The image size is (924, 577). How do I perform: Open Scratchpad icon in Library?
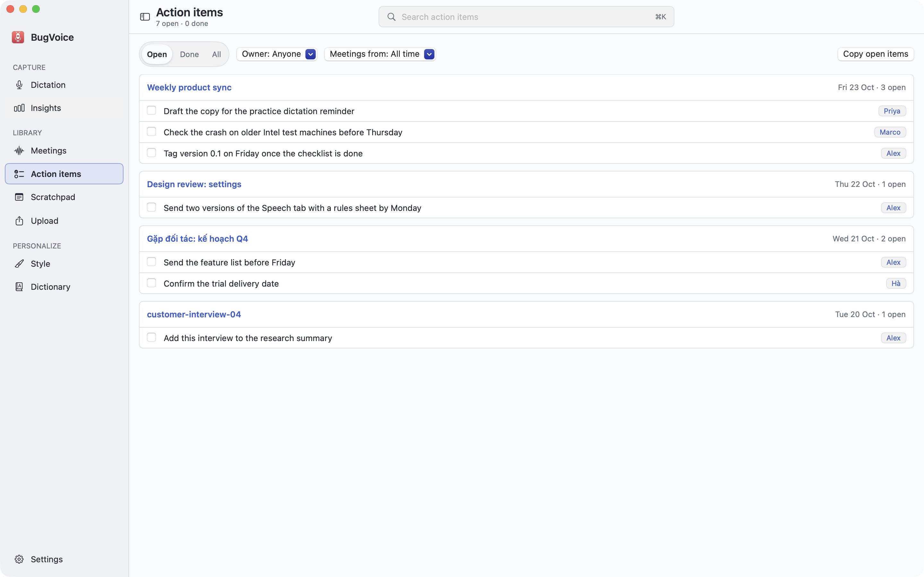[19, 197]
